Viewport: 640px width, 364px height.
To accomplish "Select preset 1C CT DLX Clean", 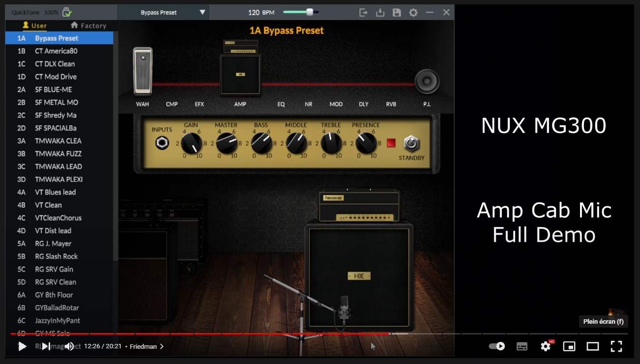I will tap(59, 63).
